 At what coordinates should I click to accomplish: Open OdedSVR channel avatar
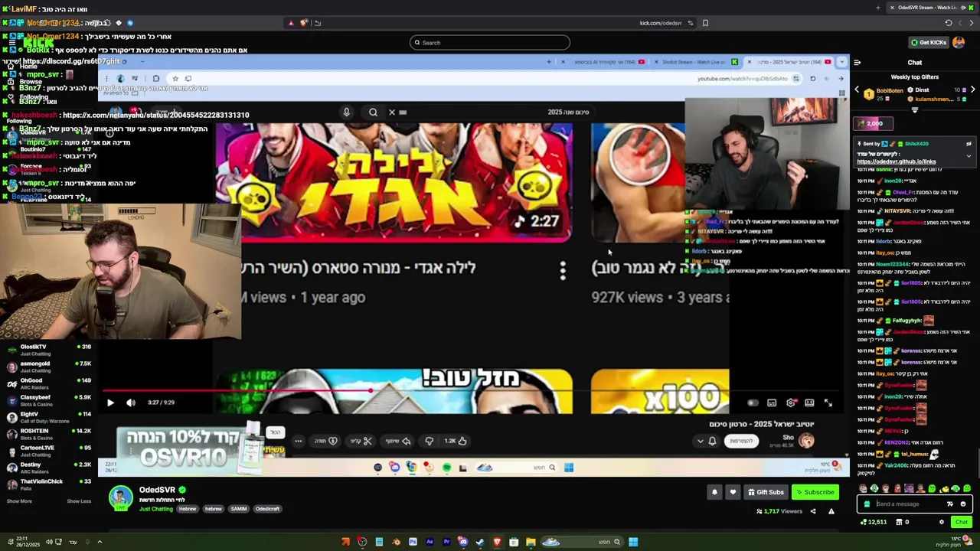tap(120, 497)
